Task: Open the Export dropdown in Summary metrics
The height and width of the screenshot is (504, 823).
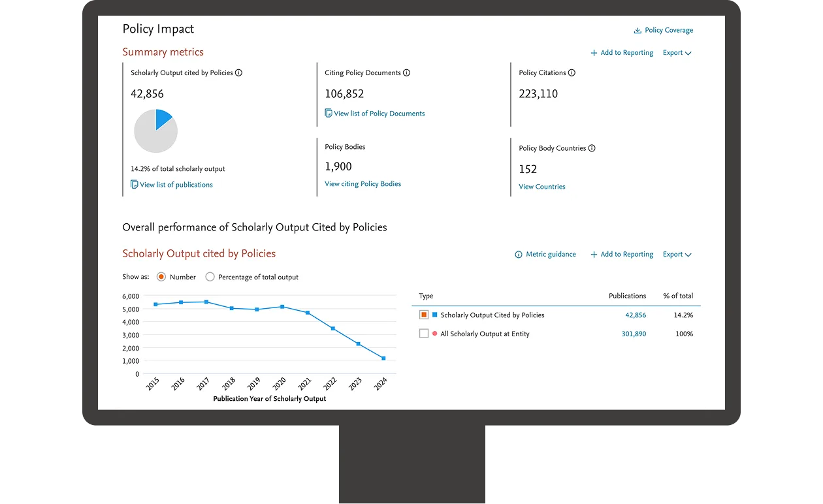Action: (x=677, y=52)
